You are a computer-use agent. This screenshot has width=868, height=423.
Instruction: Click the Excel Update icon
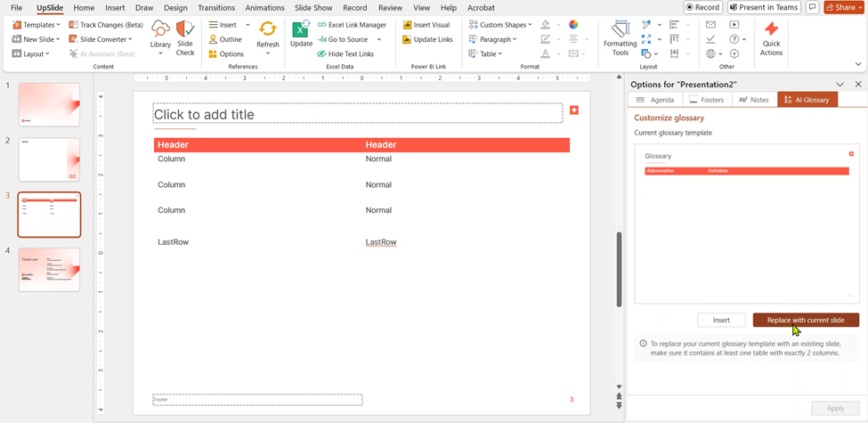click(301, 36)
